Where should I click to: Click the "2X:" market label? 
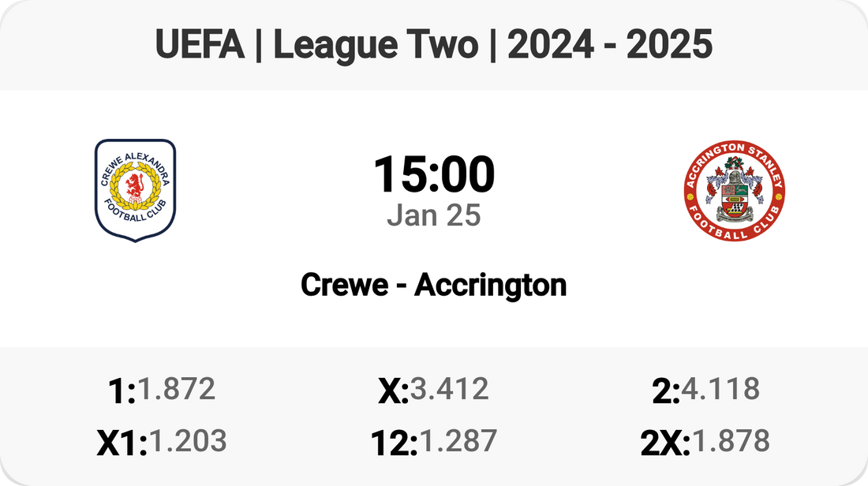665,443
